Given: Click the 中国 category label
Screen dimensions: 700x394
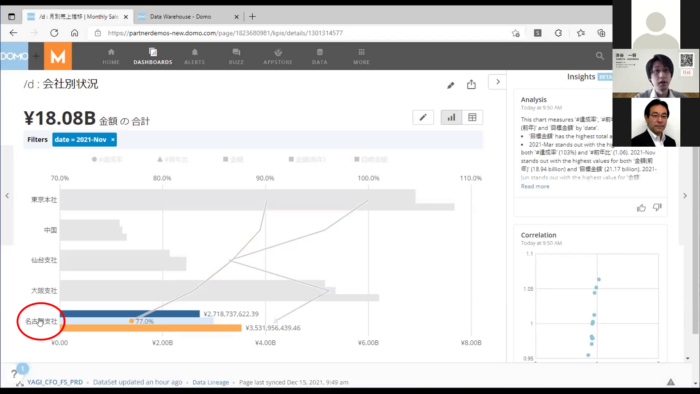Looking at the screenshot, I should click(50, 230).
